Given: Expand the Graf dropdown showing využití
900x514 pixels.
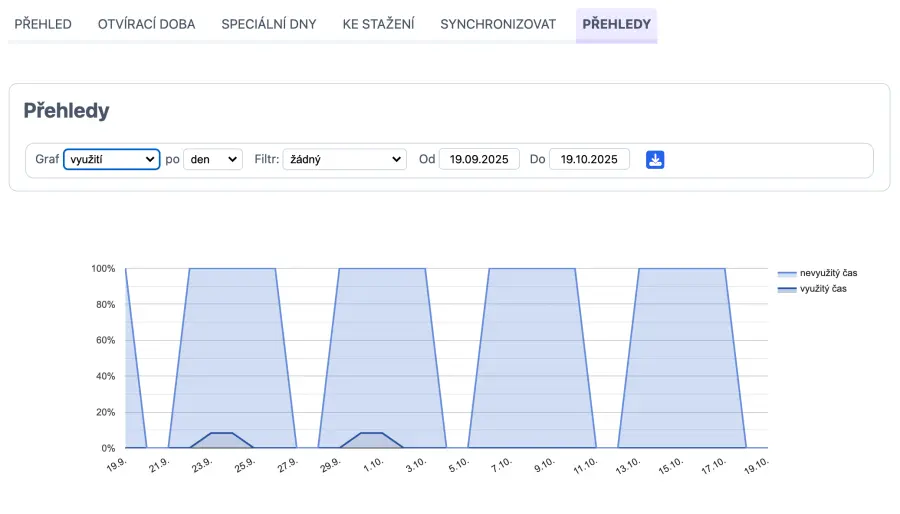Looking at the screenshot, I should [111, 159].
